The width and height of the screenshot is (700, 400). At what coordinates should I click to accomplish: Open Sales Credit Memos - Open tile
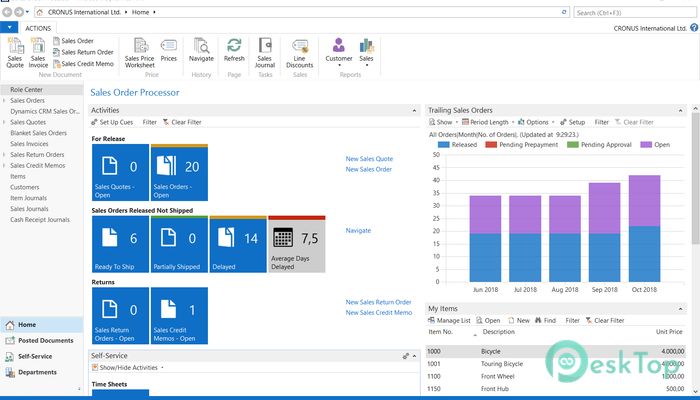click(179, 316)
